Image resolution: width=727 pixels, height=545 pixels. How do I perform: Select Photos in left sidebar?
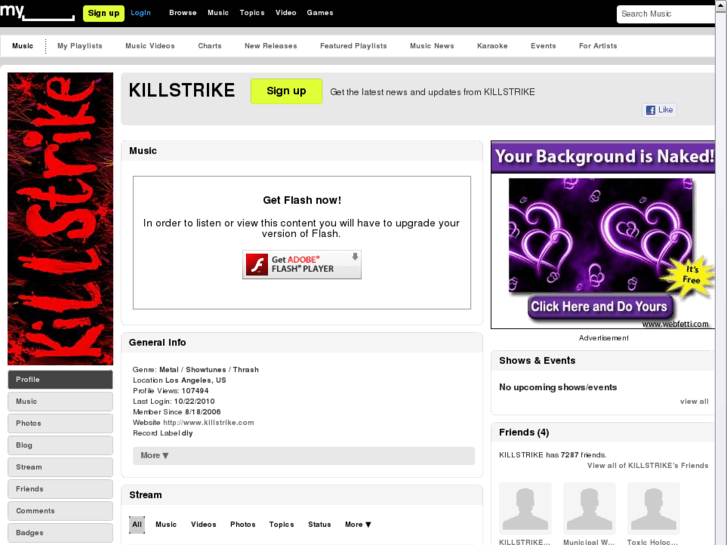tap(60, 423)
